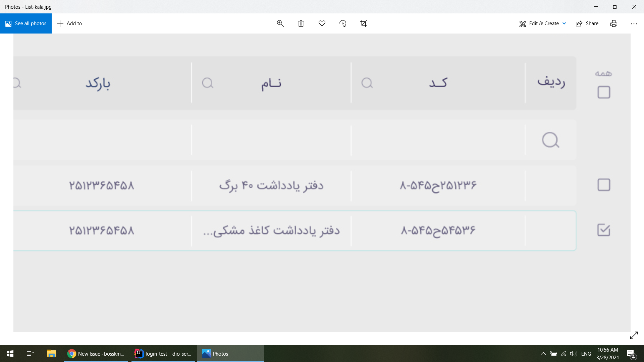Screen dimensions: 644x362
Task: Check the select-all checkbox beside همه
Action: [604, 92]
